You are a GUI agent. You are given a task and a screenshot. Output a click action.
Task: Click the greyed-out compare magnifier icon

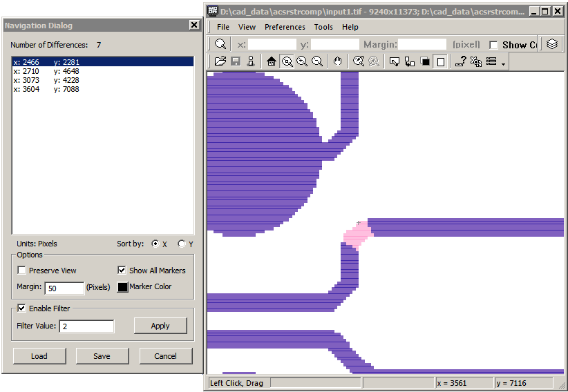[x=374, y=61]
